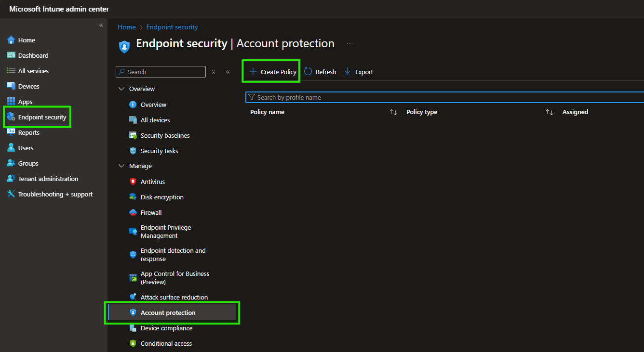Click the Troubleshooting + support wrench icon
This screenshot has width=644, height=352.
tap(11, 194)
